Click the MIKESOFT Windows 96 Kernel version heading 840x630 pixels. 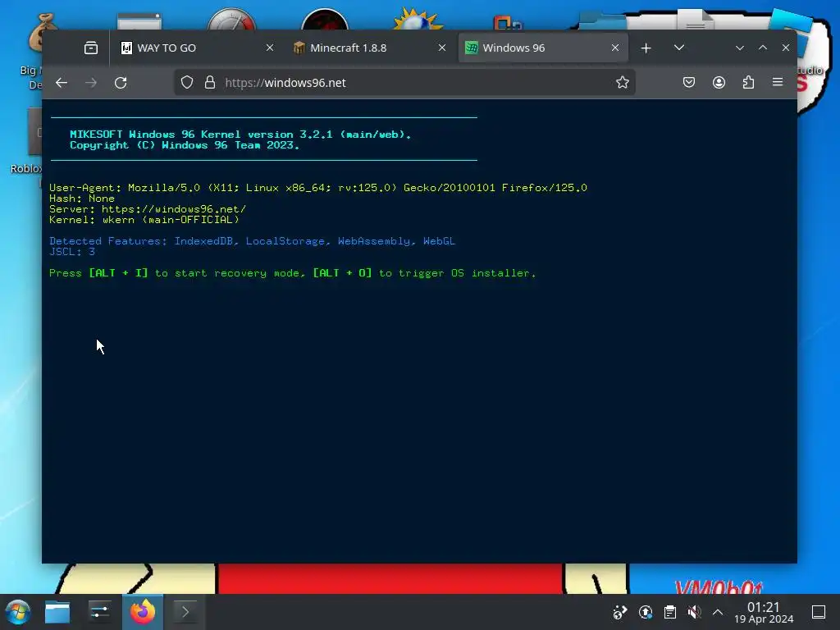[240, 134]
